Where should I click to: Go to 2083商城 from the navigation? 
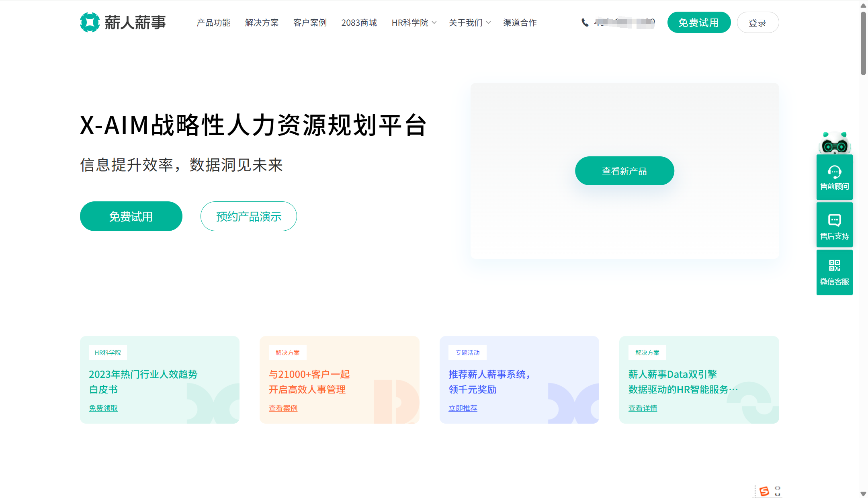point(359,23)
